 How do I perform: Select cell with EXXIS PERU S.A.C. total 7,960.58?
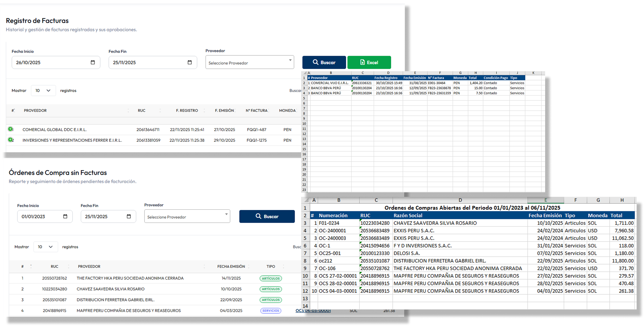click(x=622, y=230)
